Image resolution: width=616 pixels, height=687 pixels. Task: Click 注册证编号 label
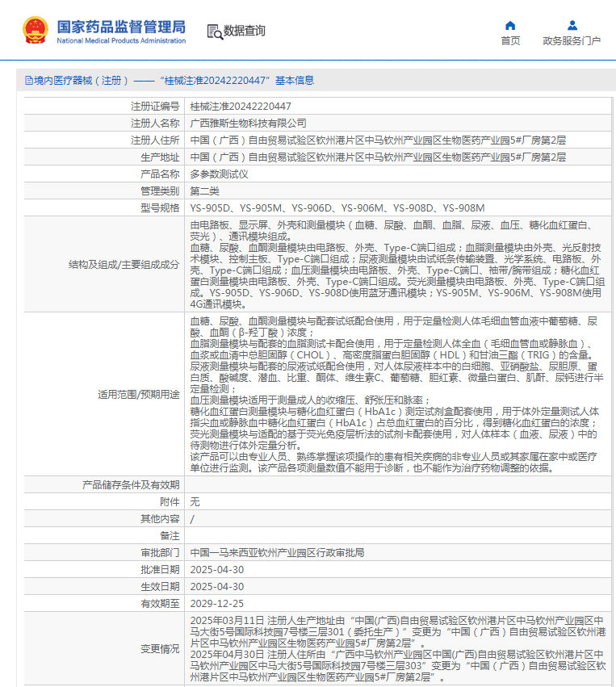[x=155, y=107]
